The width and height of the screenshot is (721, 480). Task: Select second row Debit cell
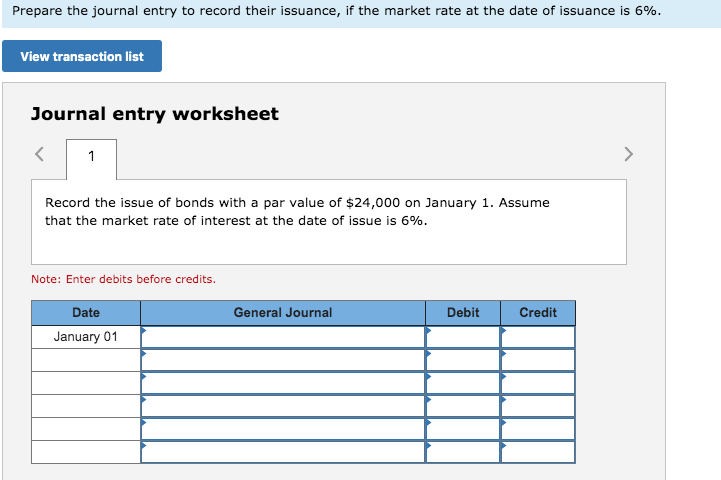tap(463, 360)
